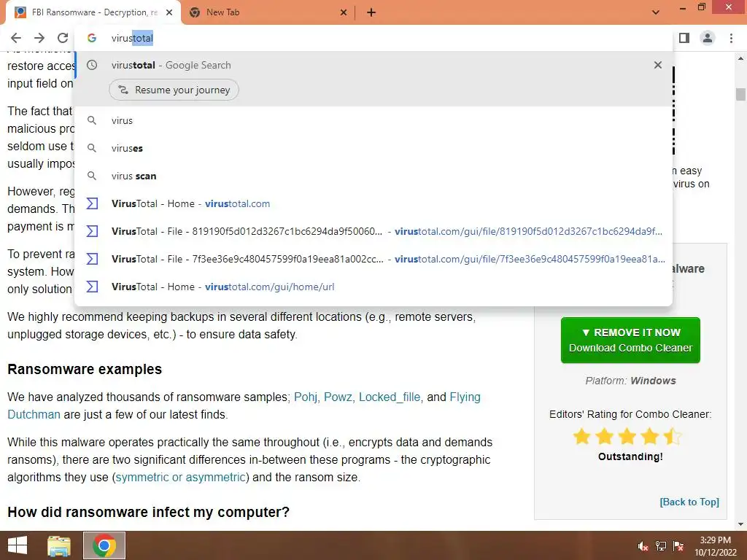
Task: Switch to the FBI Ransomware tab
Action: 93,12
